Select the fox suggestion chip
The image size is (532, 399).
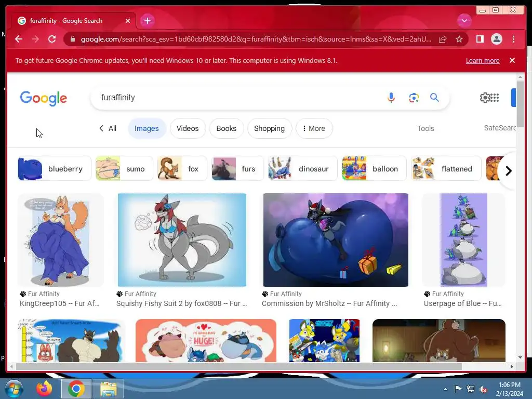click(x=182, y=169)
